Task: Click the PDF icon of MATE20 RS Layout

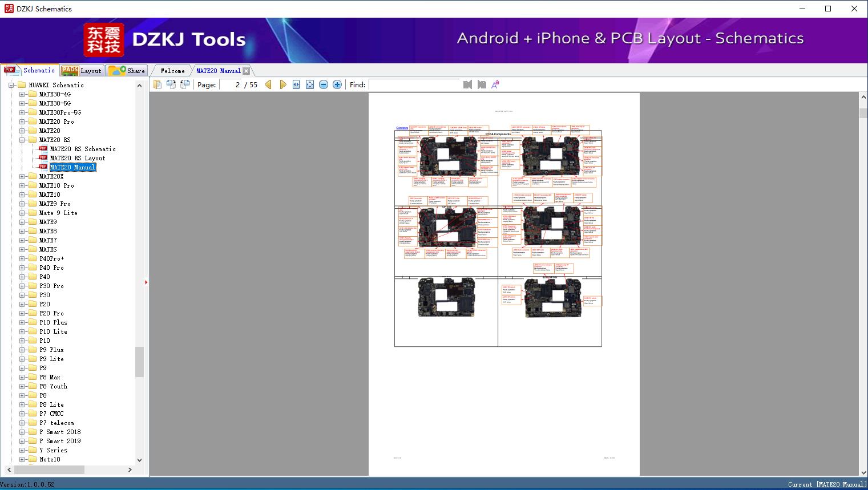Action: point(43,157)
